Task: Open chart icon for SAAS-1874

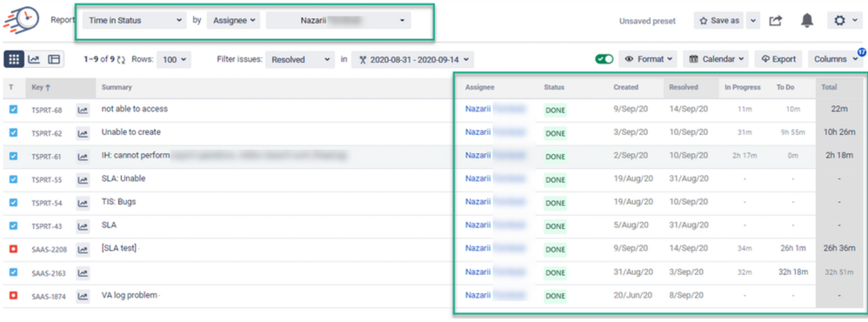Action: point(83,296)
